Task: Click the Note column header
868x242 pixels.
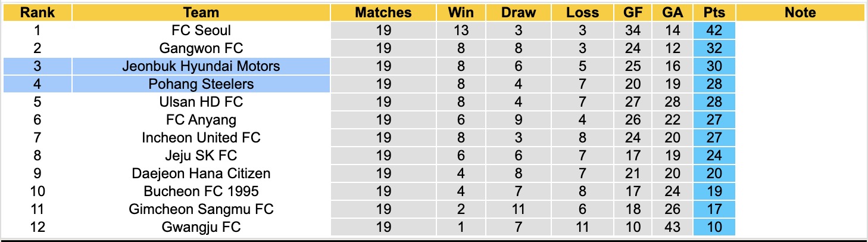Action: 800,13
